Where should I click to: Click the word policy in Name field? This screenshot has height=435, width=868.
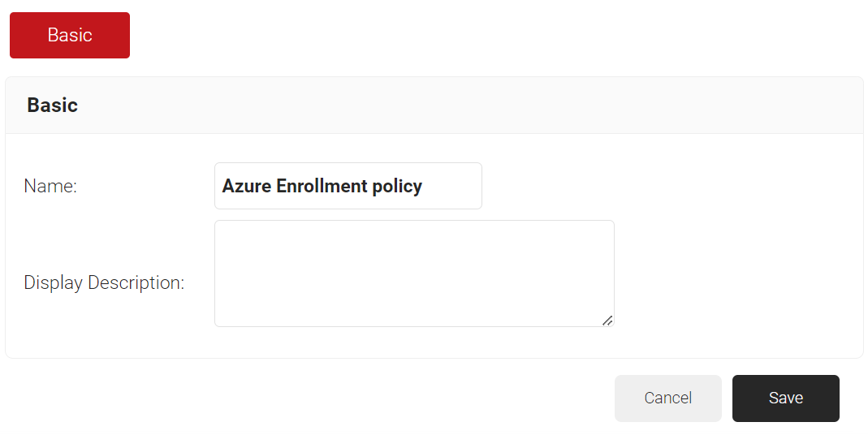(397, 186)
